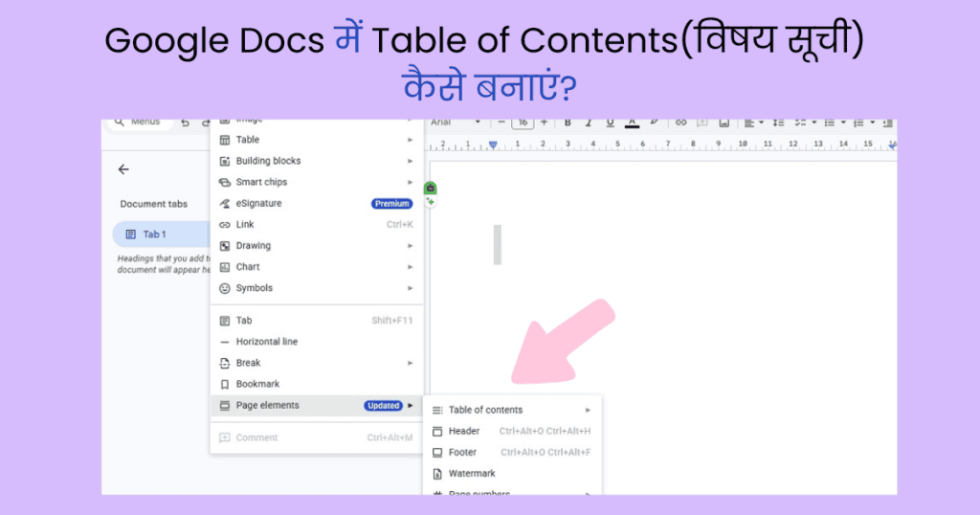Click the line spacing toolbar icon
Viewport: 980px width, 515px height.
(778, 123)
